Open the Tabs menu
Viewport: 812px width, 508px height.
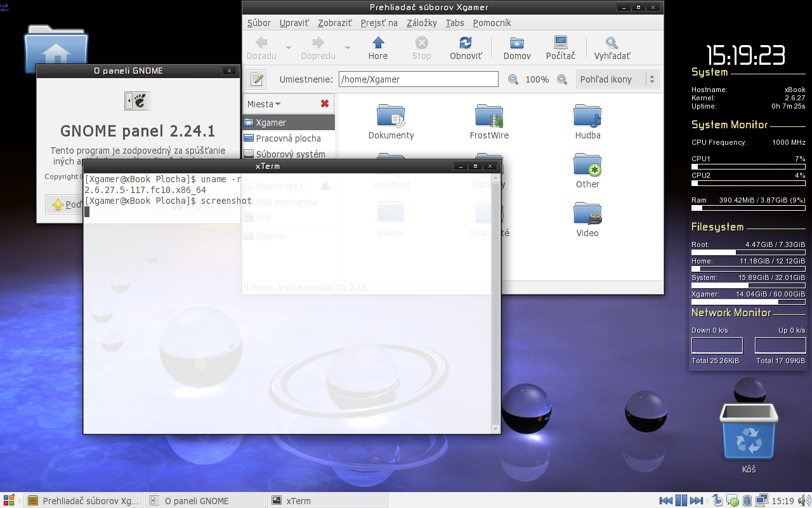pyautogui.click(x=455, y=23)
